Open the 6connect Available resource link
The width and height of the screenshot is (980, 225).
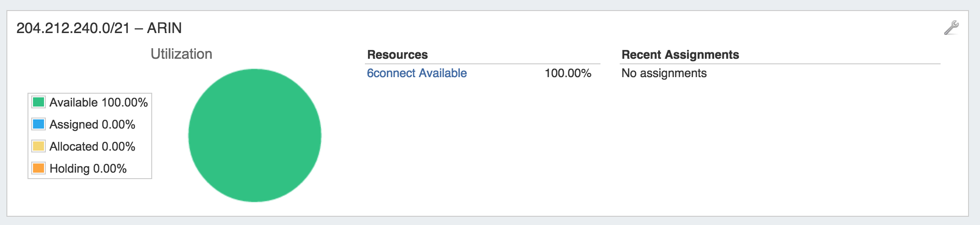[417, 73]
